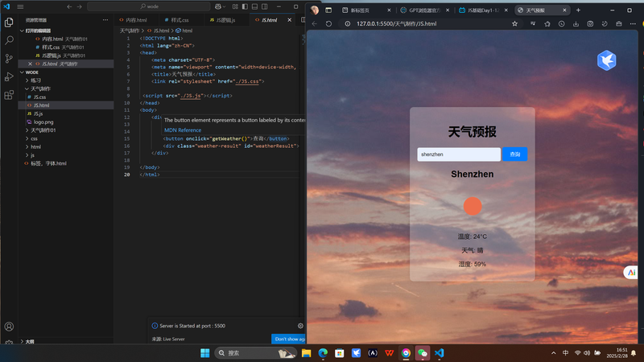Open browser tab actions menu icon
Viewport: 644px width, 362px height.
point(328,10)
